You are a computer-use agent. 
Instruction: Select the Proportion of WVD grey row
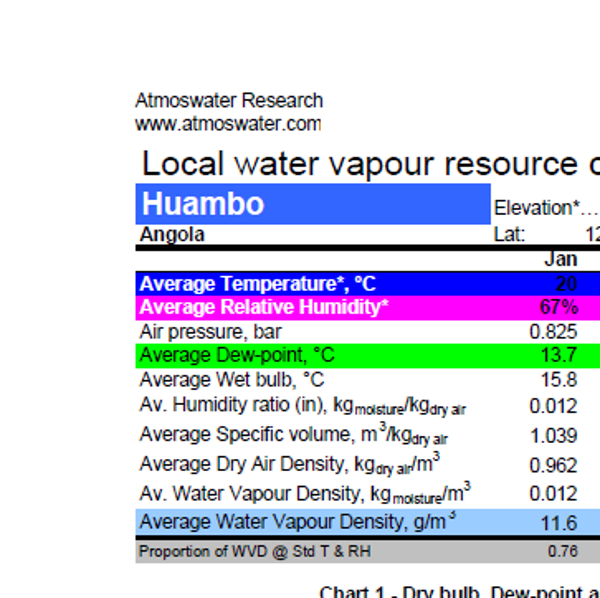[x=368, y=552]
